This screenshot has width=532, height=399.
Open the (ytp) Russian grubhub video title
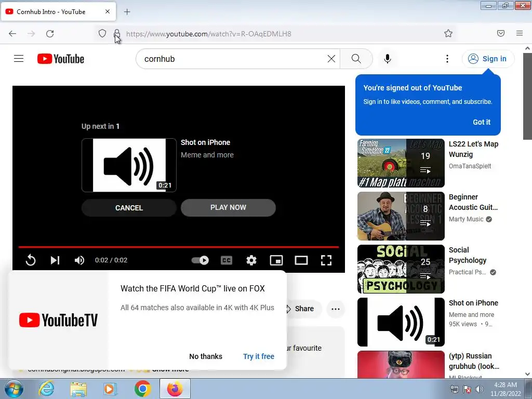pos(474,361)
